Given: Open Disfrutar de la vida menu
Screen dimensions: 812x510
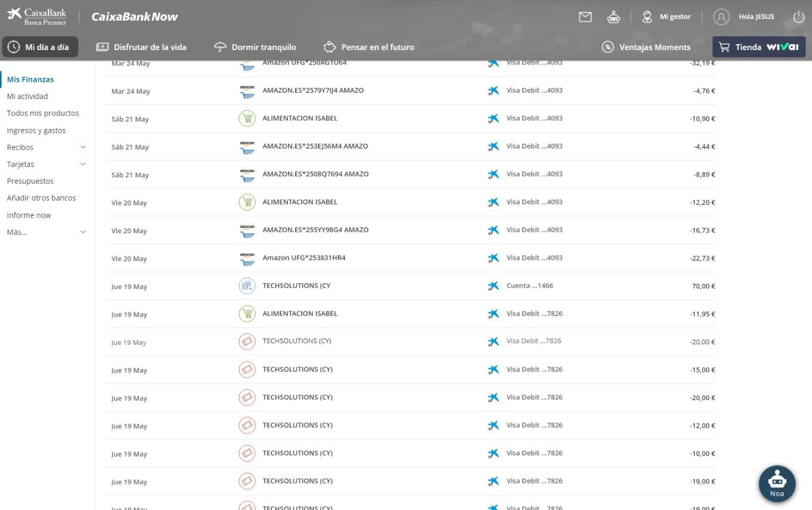Looking at the screenshot, I should (141, 47).
